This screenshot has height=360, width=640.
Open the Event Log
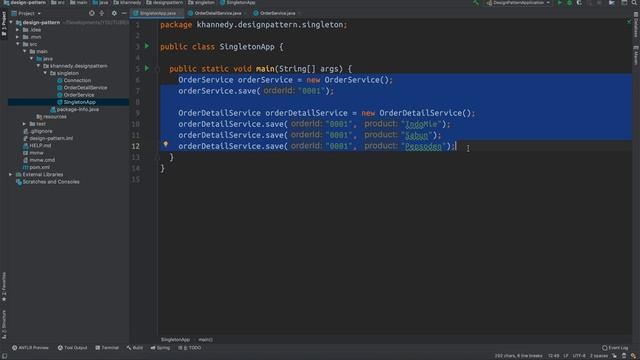click(x=615, y=348)
